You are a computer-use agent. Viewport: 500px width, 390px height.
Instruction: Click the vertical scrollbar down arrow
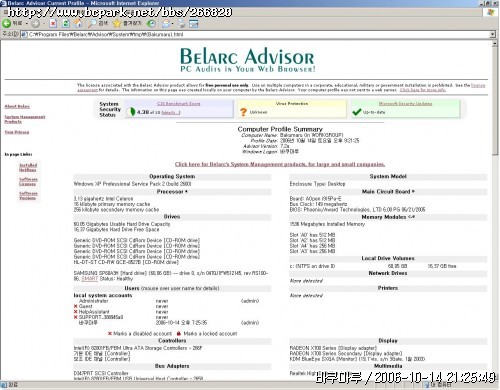pos(495,378)
